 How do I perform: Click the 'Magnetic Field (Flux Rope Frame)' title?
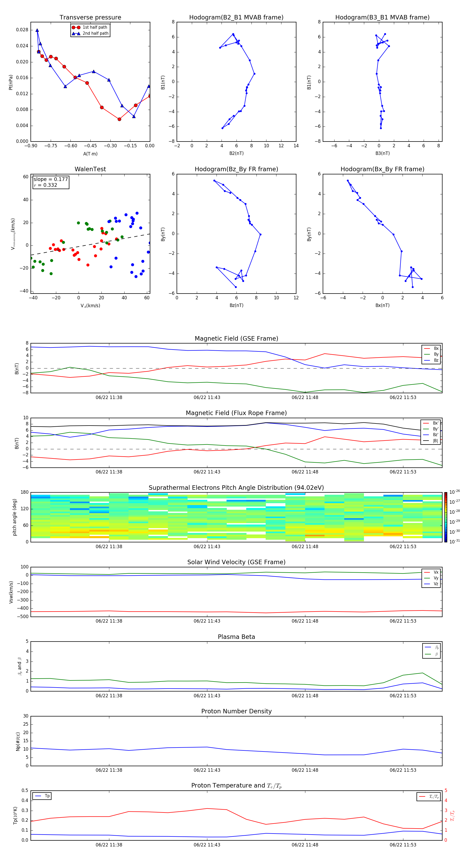[x=236, y=413]
